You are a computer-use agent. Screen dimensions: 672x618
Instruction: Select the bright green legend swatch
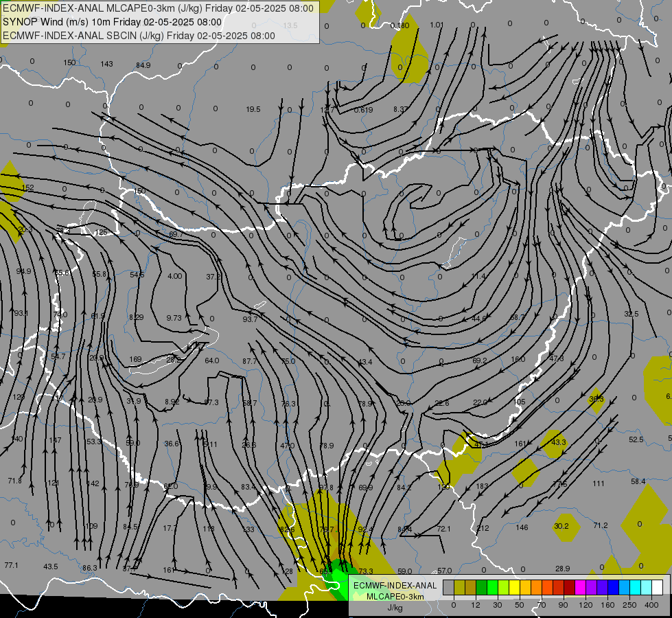tap(492, 587)
